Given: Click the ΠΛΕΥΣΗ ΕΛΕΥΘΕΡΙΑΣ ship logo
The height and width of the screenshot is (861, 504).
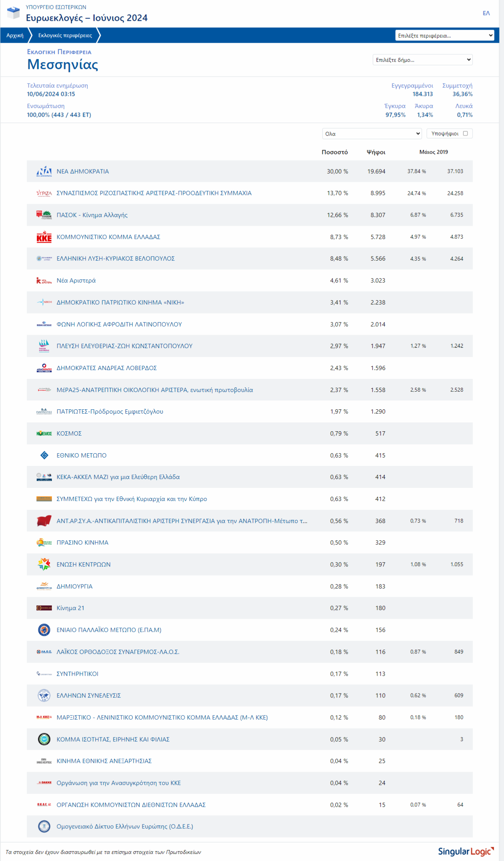Looking at the screenshot, I should [x=44, y=346].
